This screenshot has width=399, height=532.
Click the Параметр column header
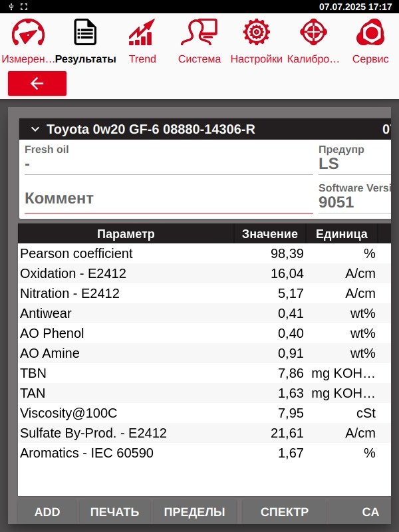coord(126,234)
